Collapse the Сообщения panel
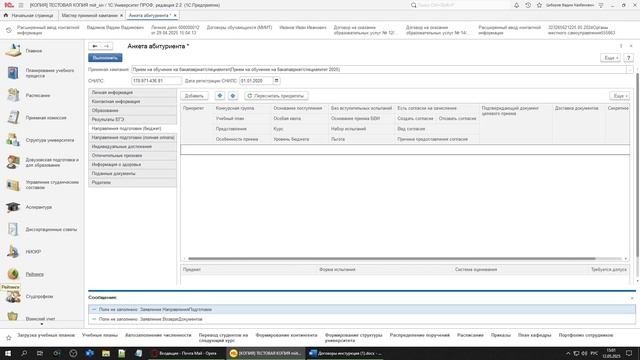This screenshot has height=360, width=640. coord(632,298)
